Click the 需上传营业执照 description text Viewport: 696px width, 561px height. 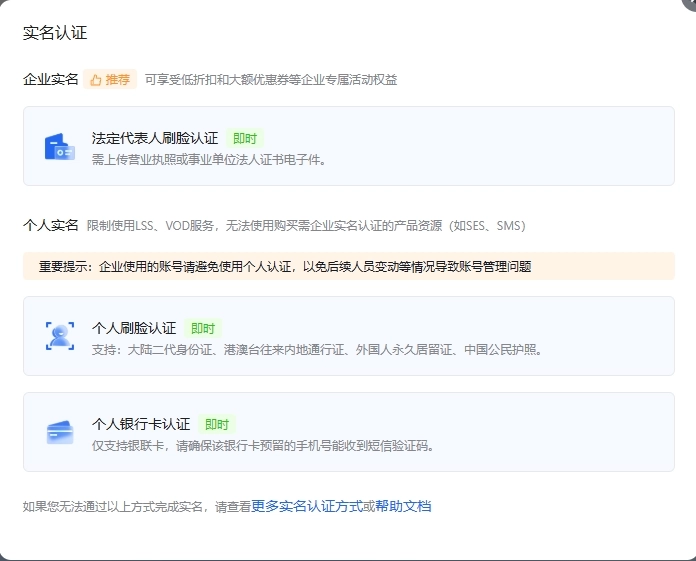point(209,158)
